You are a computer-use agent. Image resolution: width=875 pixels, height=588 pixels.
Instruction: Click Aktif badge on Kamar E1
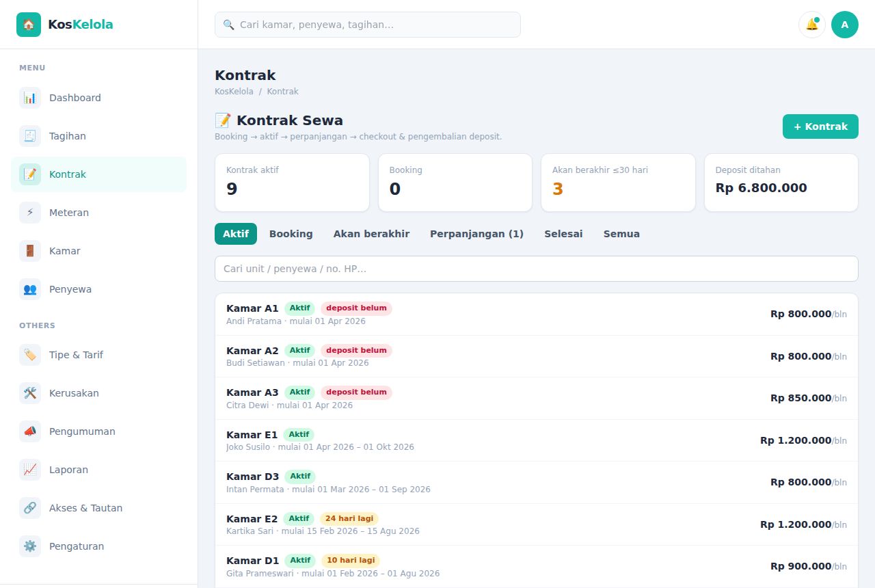tap(299, 435)
